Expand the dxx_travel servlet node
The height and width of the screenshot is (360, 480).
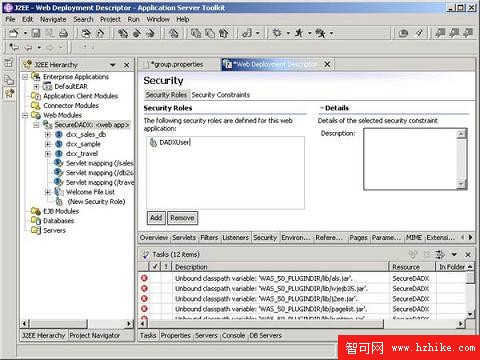click(x=48, y=154)
